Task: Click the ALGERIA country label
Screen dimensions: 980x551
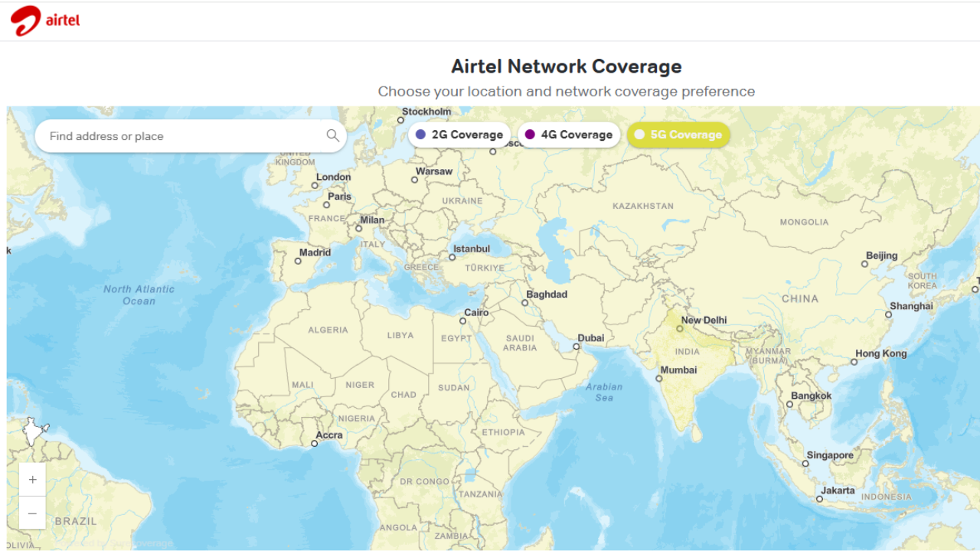Action: pos(328,330)
